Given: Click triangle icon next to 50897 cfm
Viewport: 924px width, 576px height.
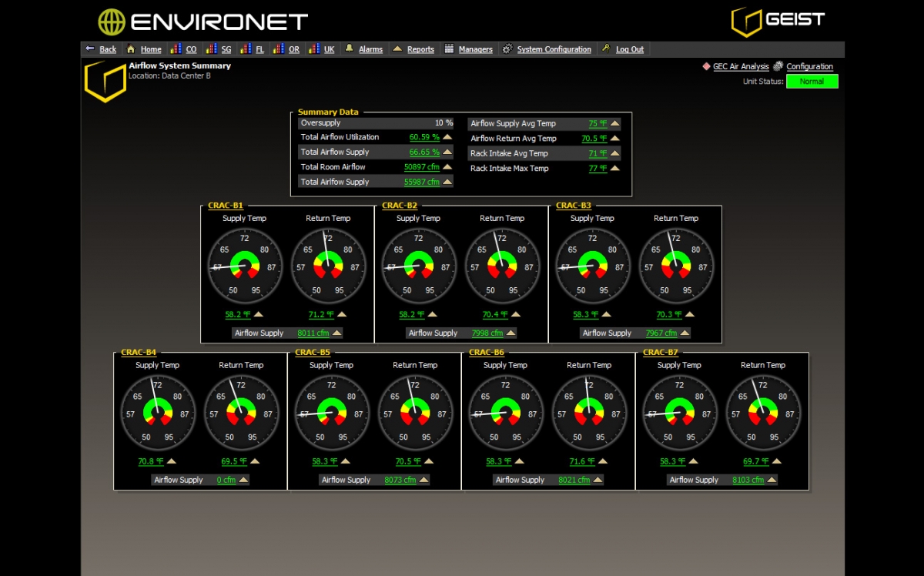Looking at the screenshot, I should tap(447, 167).
